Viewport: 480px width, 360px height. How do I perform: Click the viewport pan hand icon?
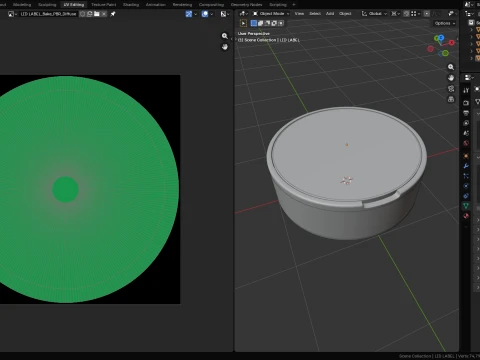[451, 78]
